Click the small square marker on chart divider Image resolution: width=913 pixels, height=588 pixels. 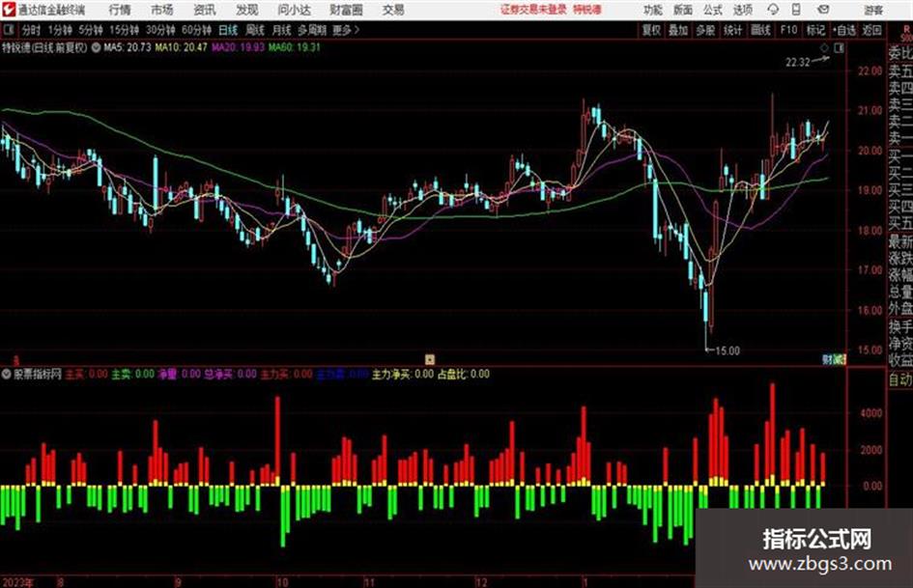(x=430, y=359)
